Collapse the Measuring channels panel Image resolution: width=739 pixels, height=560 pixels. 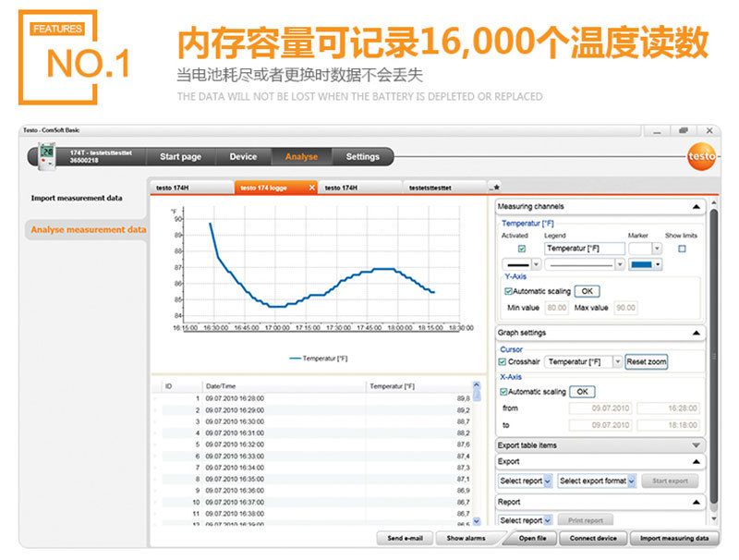point(697,206)
